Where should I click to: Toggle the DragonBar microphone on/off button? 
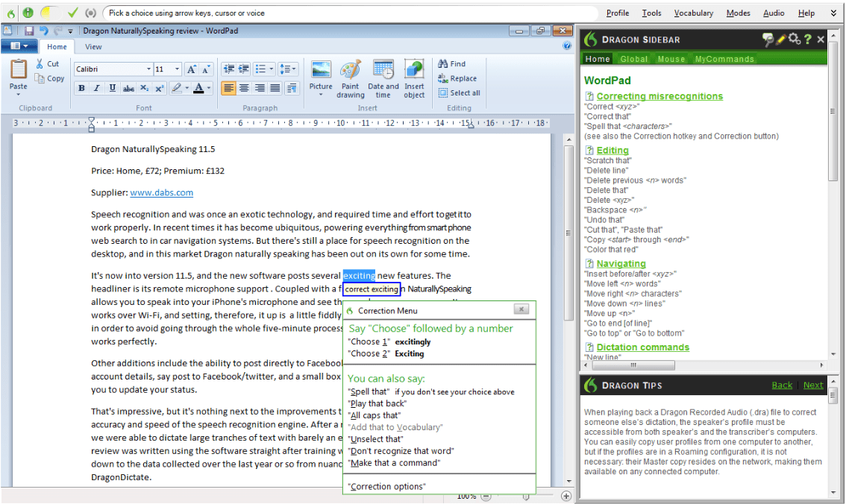tap(28, 13)
